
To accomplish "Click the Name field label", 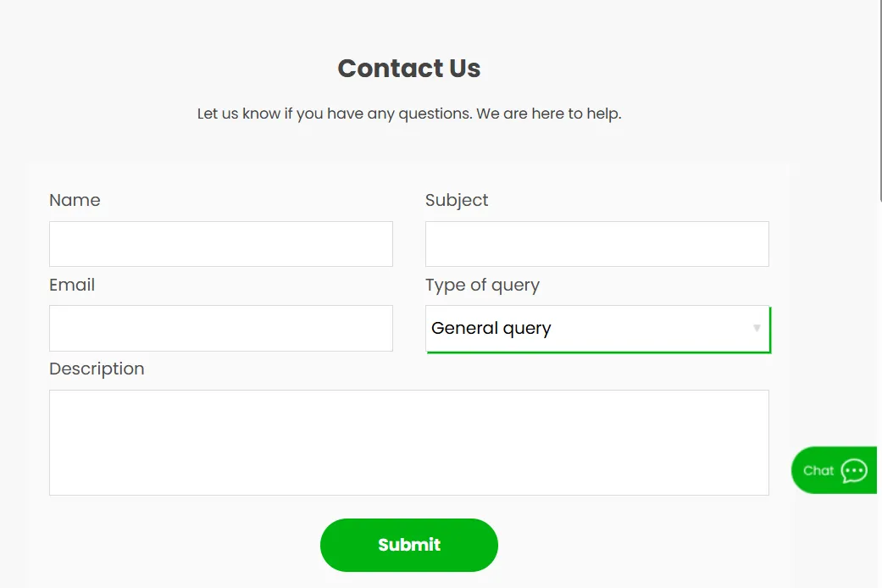I will click(x=75, y=201).
